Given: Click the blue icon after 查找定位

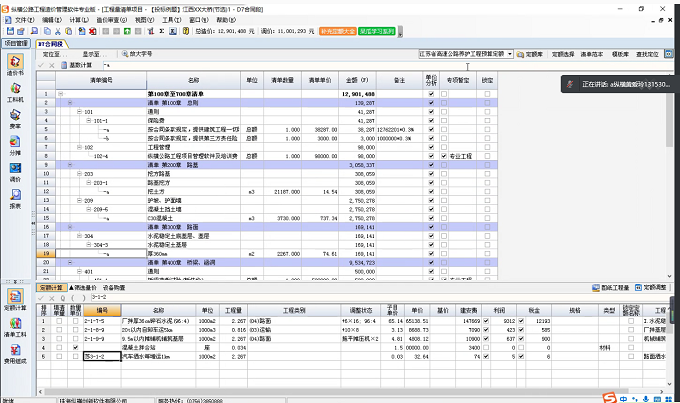Looking at the screenshot, I should [669, 54].
